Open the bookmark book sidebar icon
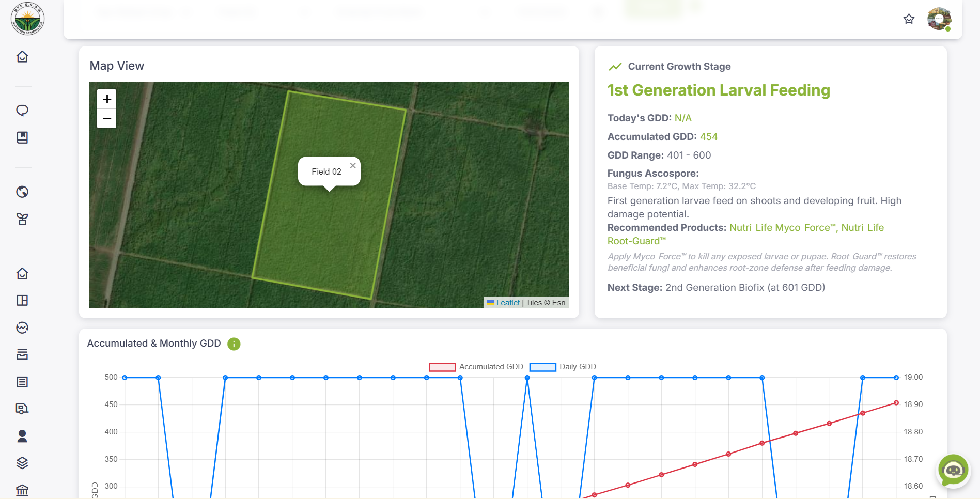The width and height of the screenshot is (980, 499). (x=22, y=137)
